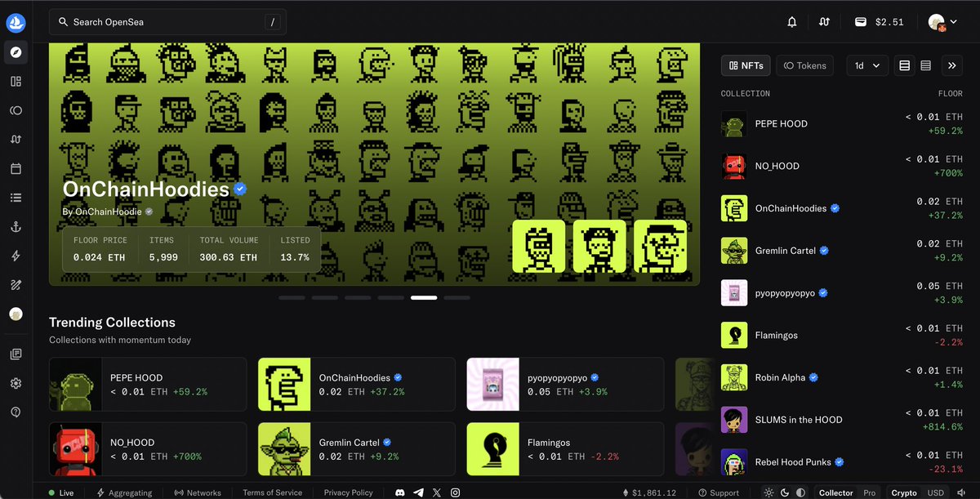Open the Privacy Policy link
Screen dimensions: 980x499
click(348, 492)
